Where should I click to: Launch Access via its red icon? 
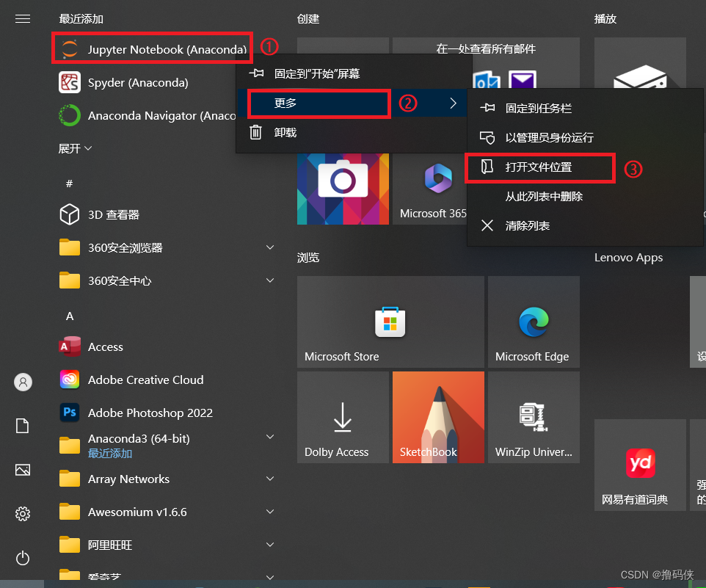coord(69,346)
